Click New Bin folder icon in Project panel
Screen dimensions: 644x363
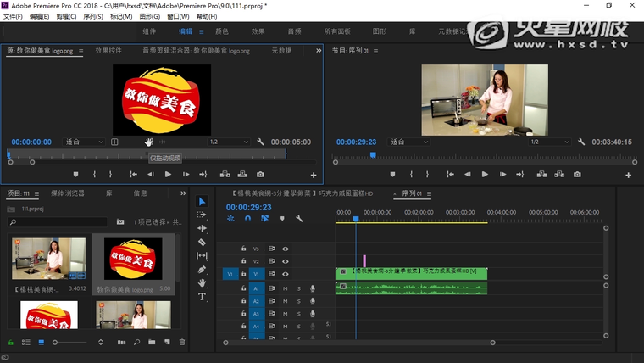click(x=152, y=342)
